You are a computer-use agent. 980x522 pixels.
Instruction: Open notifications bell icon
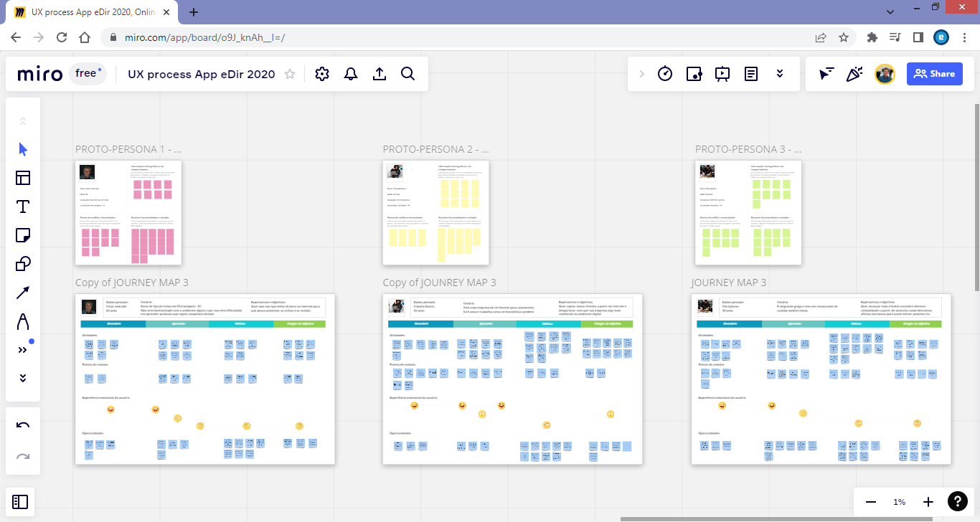click(351, 74)
